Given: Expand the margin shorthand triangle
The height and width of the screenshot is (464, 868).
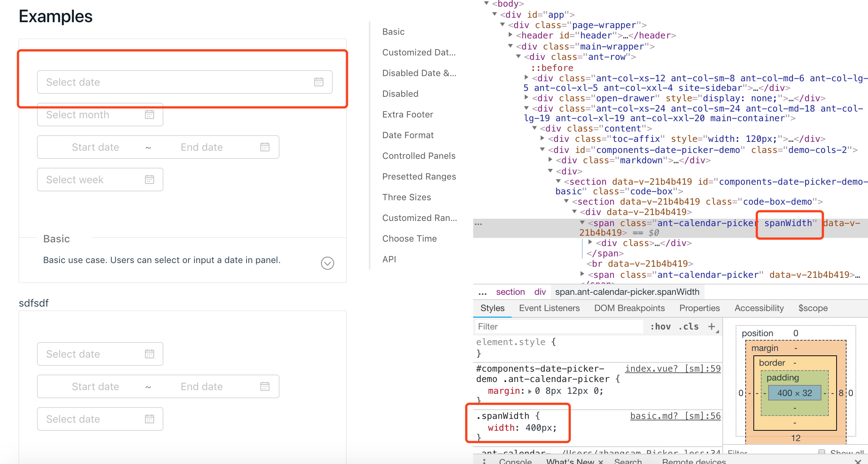Looking at the screenshot, I should pos(530,391).
